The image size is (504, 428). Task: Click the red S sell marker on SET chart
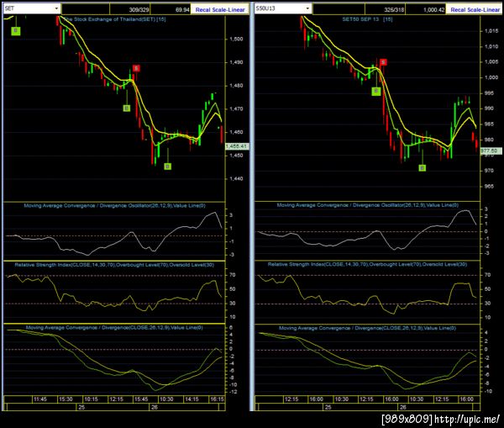point(136,68)
